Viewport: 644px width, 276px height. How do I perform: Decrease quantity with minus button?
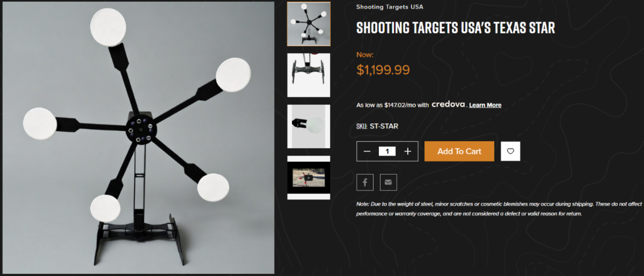tap(367, 151)
